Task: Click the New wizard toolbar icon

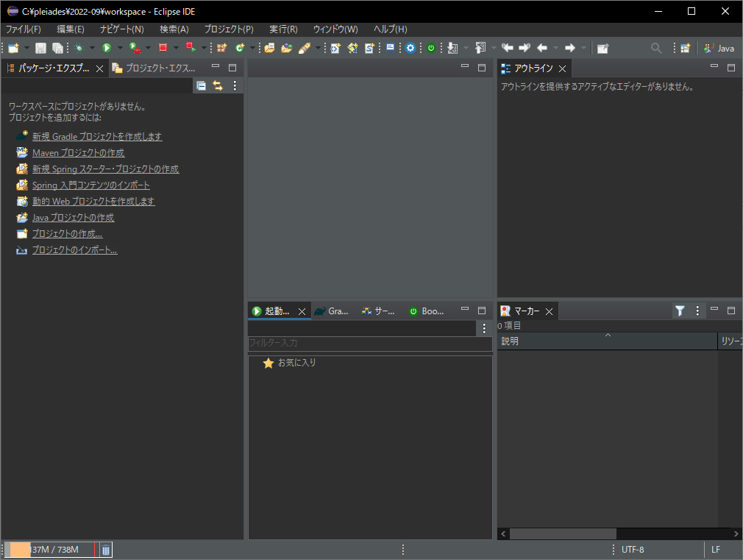Action: coord(13,48)
